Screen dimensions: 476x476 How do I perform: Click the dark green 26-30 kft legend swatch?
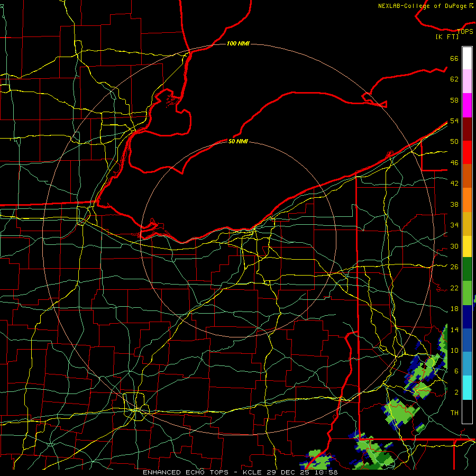[x=467, y=269]
